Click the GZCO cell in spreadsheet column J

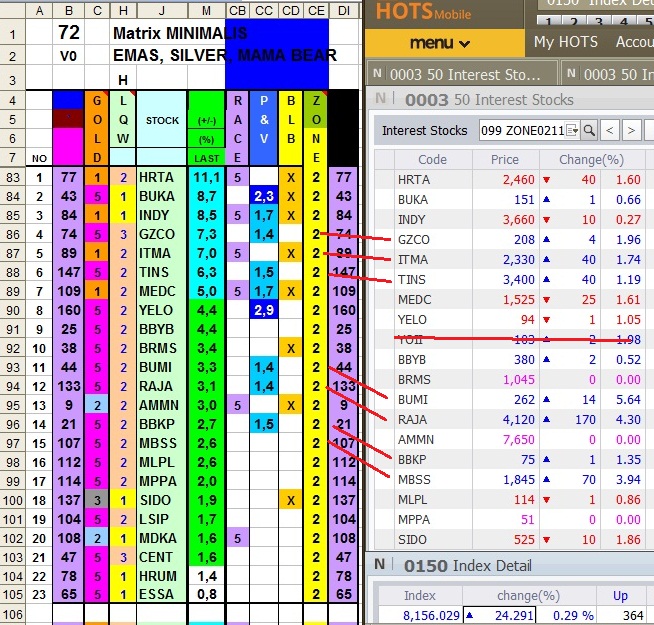pyautogui.click(x=161, y=234)
